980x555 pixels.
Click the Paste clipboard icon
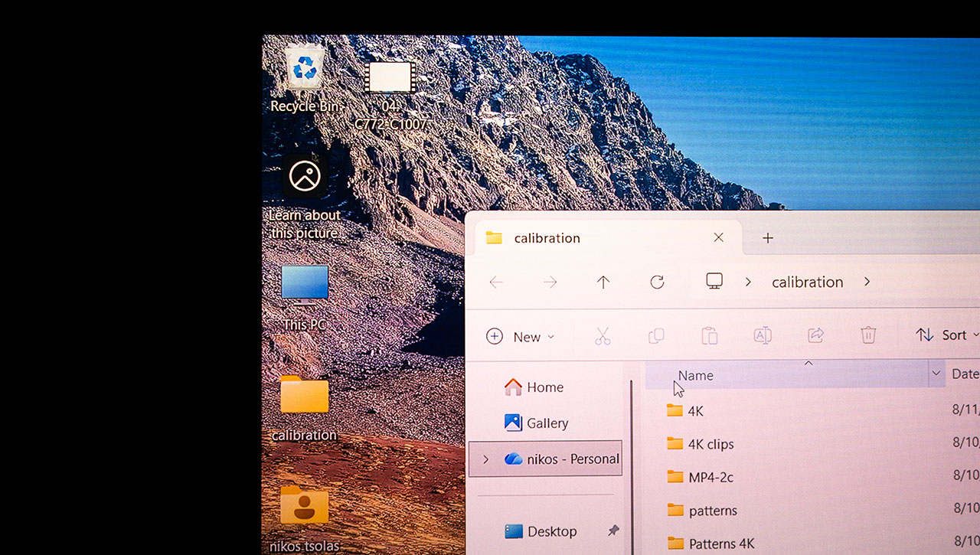pyautogui.click(x=709, y=336)
